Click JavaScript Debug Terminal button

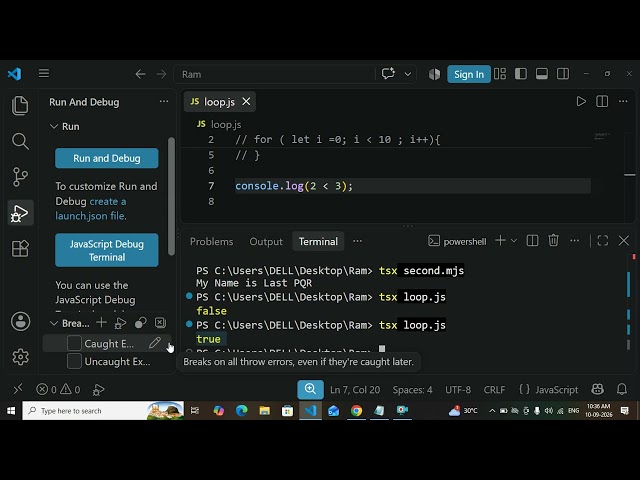point(107,250)
